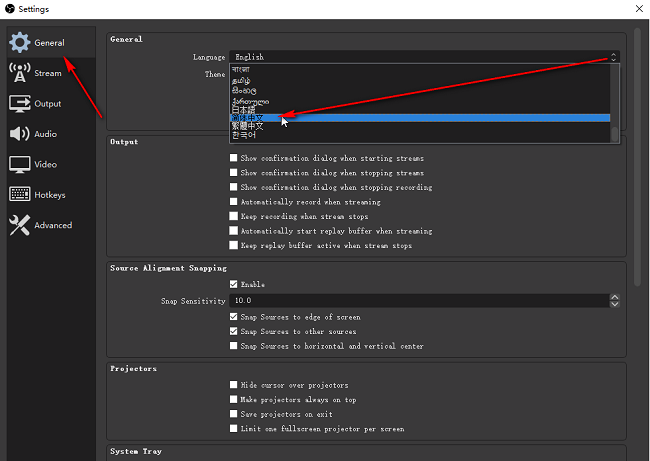Go to Video settings display icon
The height and width of the screenshot is (461, 650).
(19, 164)
